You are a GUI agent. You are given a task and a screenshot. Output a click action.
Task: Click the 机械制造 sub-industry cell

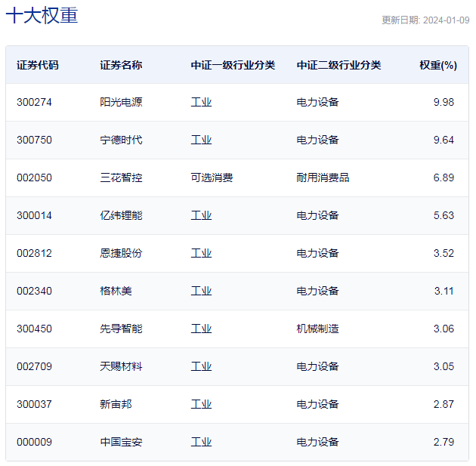317,329
